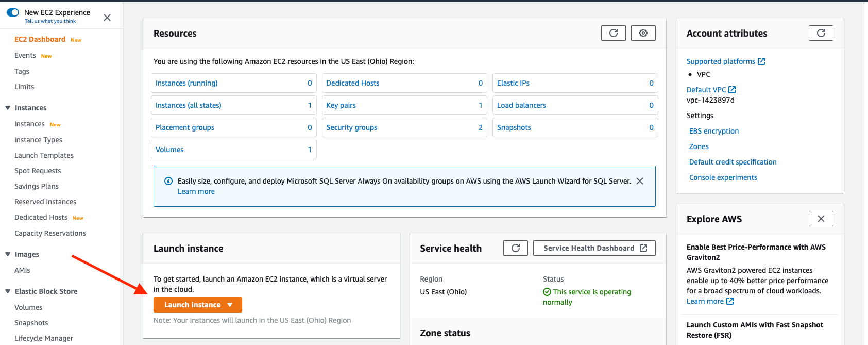Open Launch Templates in sidebar
Screen dimensions: 868x345
(44, 155)
